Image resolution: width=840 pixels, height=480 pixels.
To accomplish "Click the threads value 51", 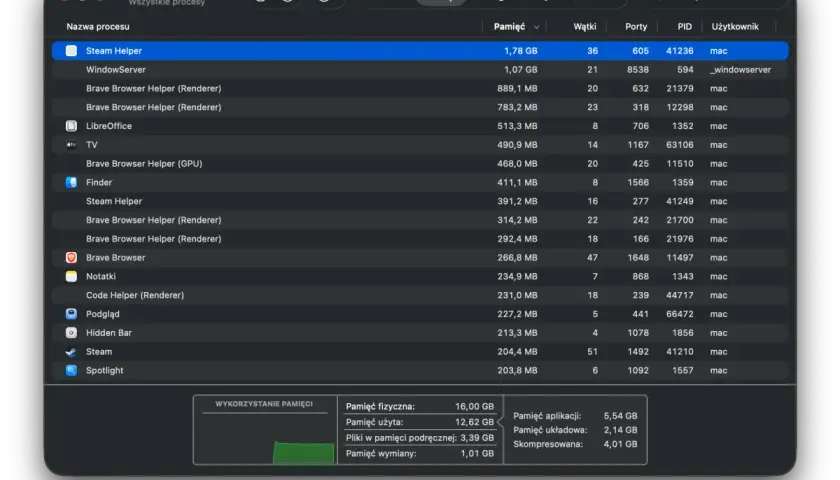I will [x=592, y=351].
